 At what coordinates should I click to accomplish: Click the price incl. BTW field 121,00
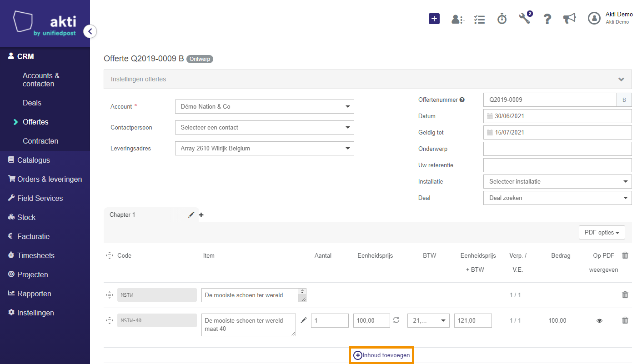(x=473, y=320)
